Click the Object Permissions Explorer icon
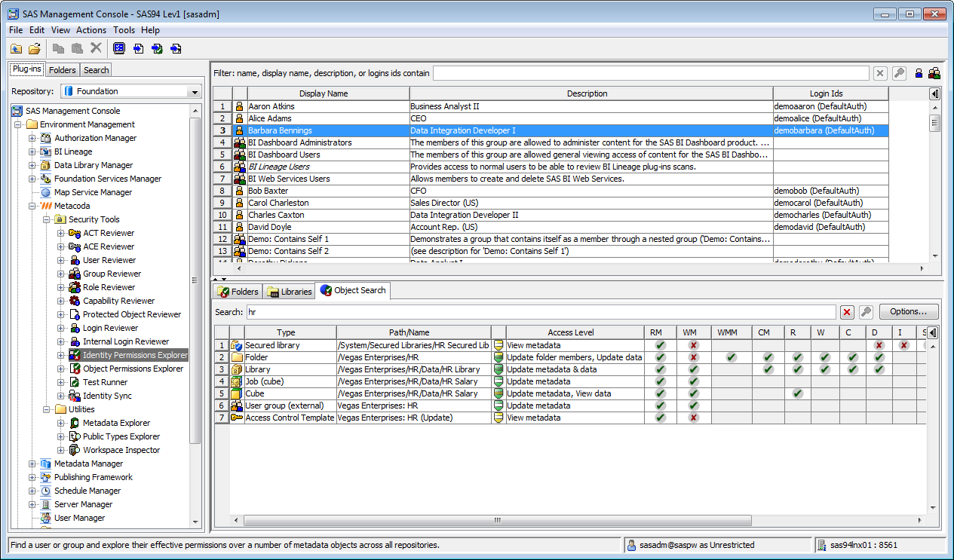 pyautogui.click(x=75, y=369)
